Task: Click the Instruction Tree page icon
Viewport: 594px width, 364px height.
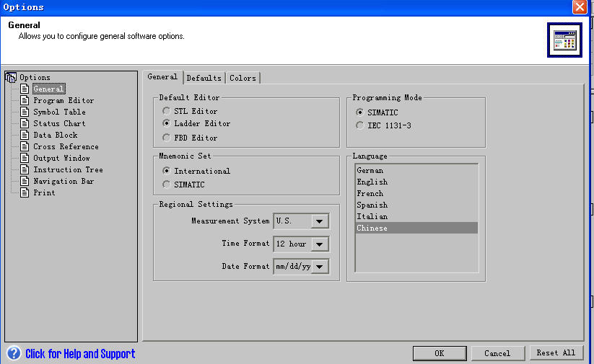Action: coord(25,169)
